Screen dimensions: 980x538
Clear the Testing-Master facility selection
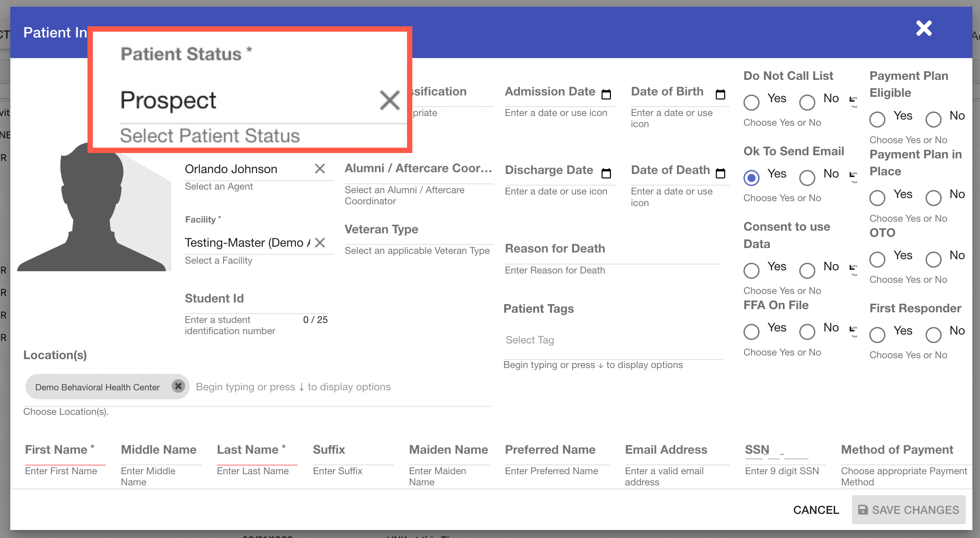tap(320, 243)
